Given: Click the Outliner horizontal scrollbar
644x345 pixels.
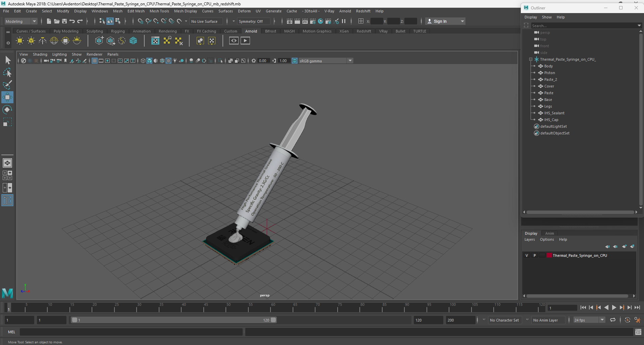Looking at the screenshot, I should (580, 212).
